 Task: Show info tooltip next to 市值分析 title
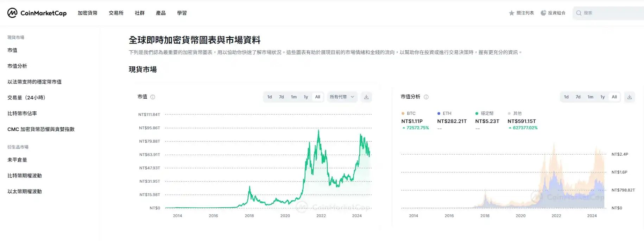click(426, 97)
